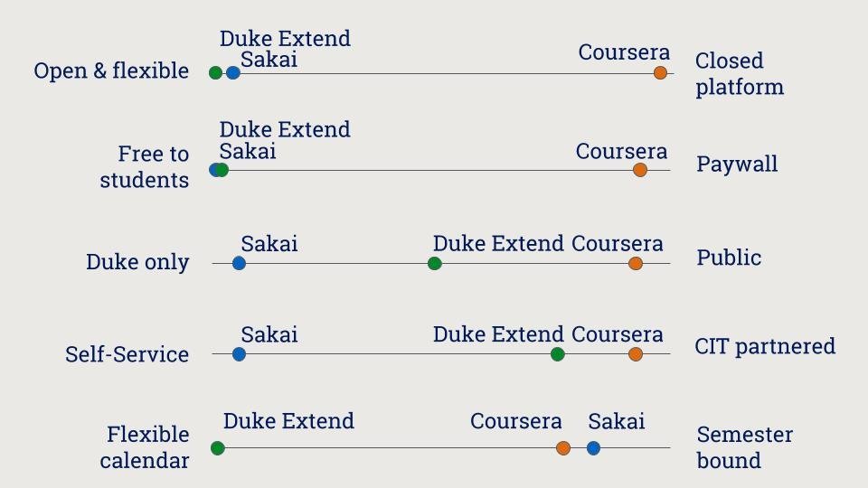The width and height of the screenshot is (868, 488).
Task: Click the "CIT partnered" text
Action: (x=765, y=346)
